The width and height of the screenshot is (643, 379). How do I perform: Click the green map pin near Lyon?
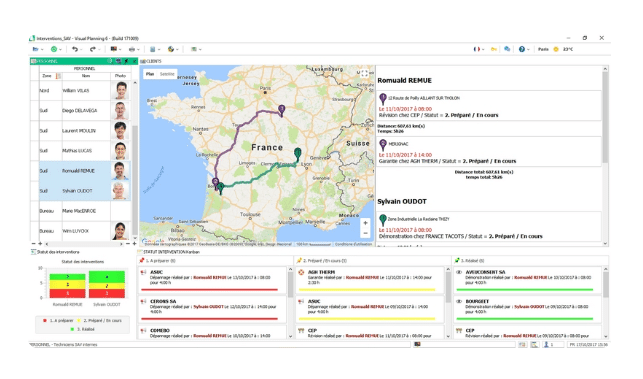tap(298, 154)
